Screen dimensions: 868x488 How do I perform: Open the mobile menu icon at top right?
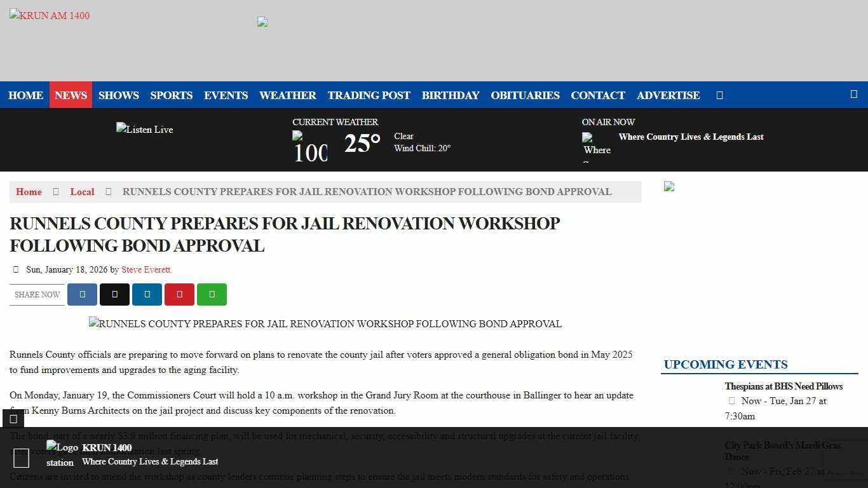(x=854, y=94)
